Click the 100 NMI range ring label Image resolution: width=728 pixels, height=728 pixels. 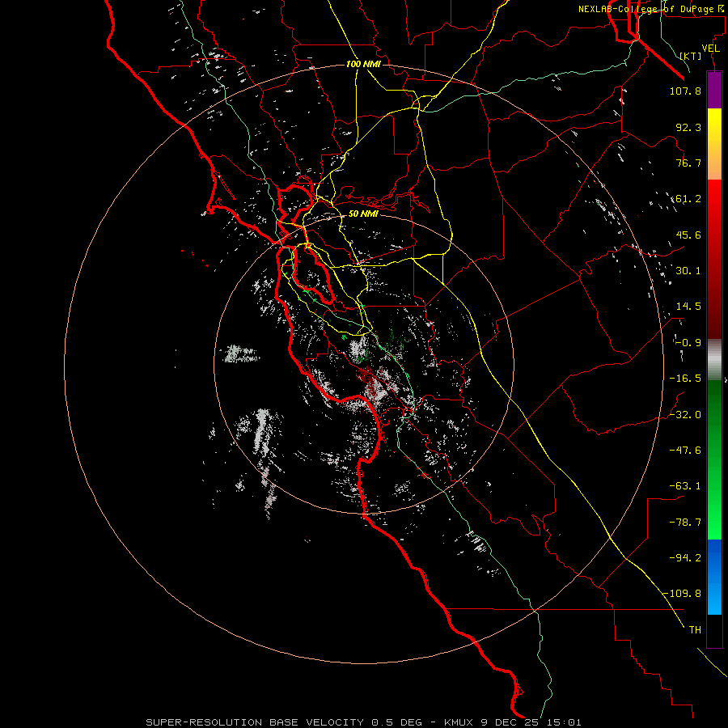(363, 64)
